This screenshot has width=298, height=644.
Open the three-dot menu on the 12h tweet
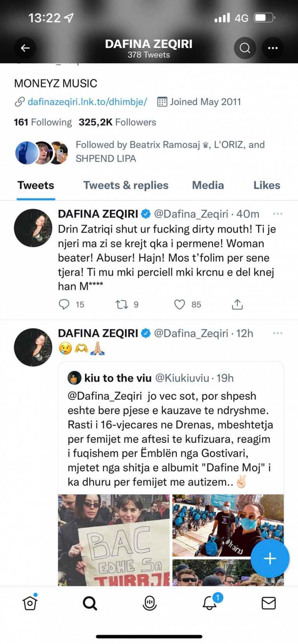[278, 333]
